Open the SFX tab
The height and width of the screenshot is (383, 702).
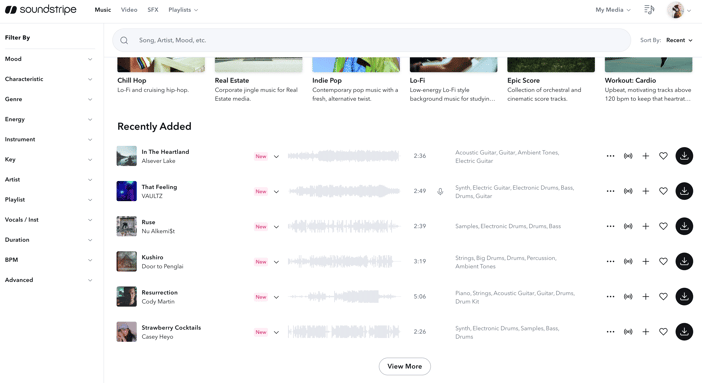153,10
